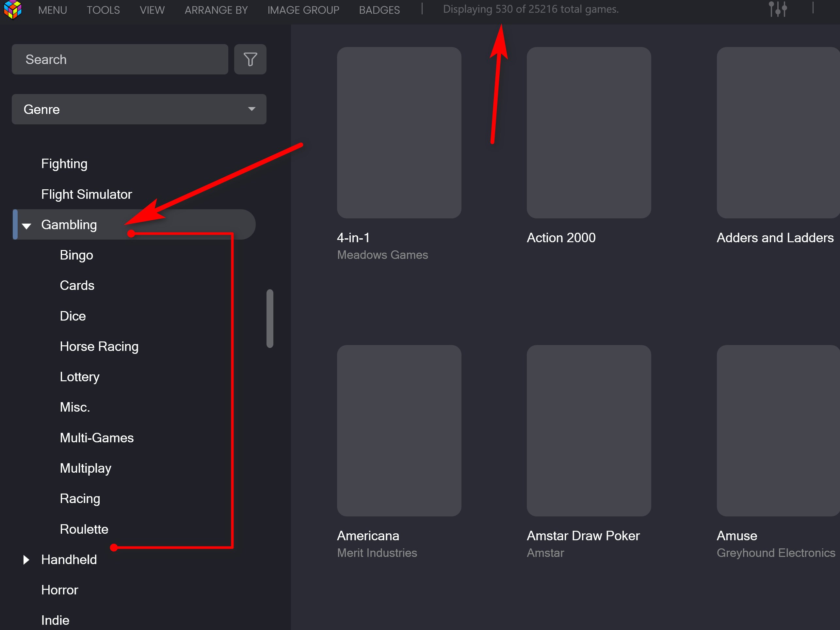Select the Amuse game box art
This screenshot has height=630, width=840.
click(778, 431)
